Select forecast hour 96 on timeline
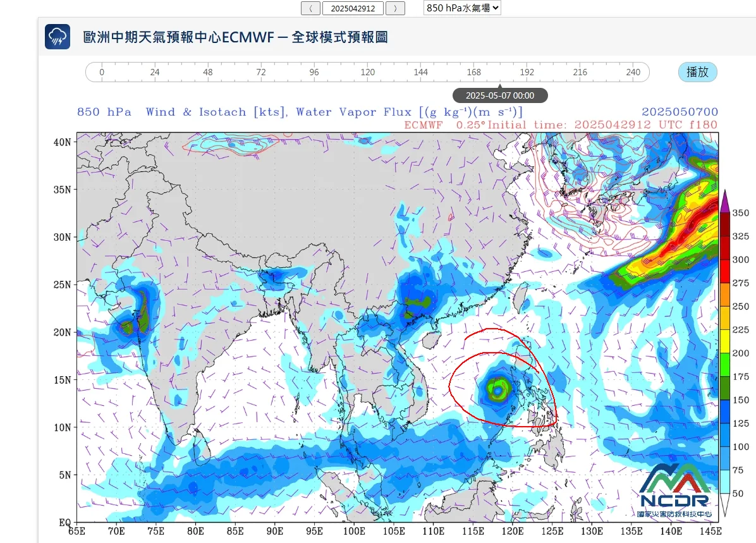The height and width of the screenshot is (543, 756). click(314, 72)
